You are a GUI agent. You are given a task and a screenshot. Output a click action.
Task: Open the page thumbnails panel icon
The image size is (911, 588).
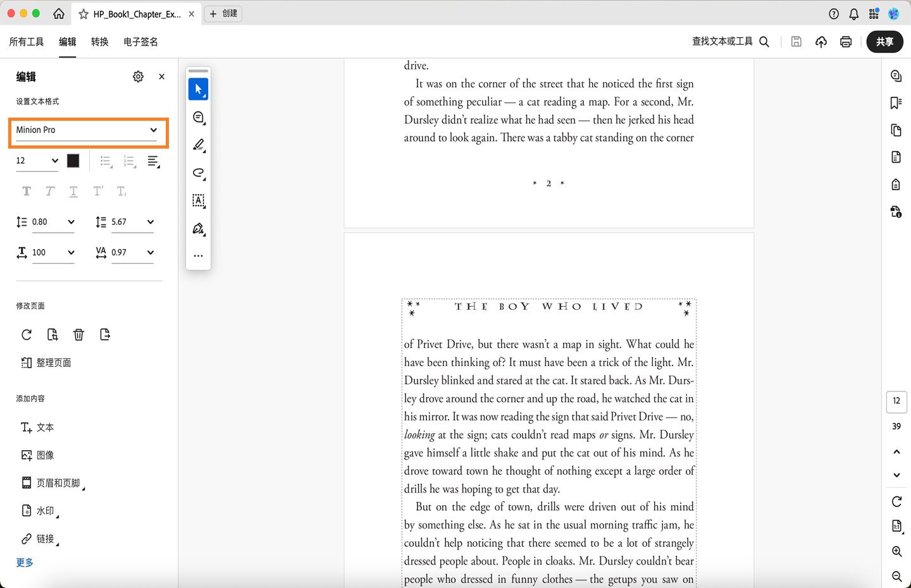pos(896,130)
